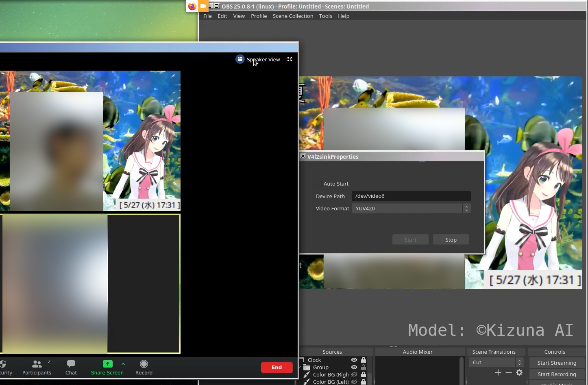Enter Zoom full screen mode
The image size is (588, 385).
click(290, 59)
